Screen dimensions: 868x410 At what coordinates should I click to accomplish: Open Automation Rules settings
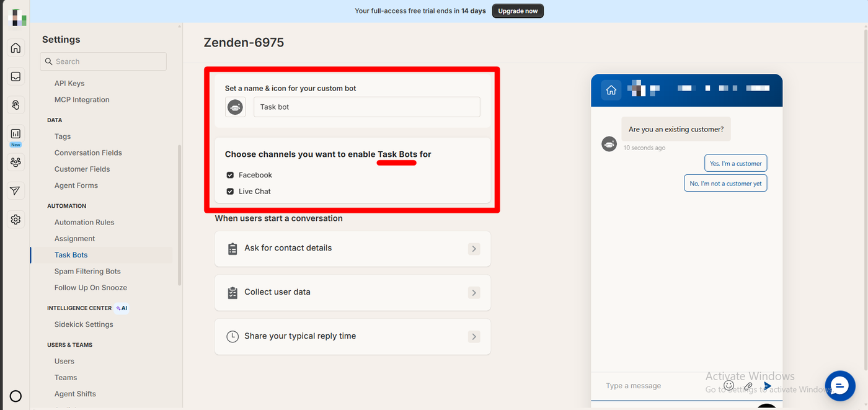click(84, 222)
